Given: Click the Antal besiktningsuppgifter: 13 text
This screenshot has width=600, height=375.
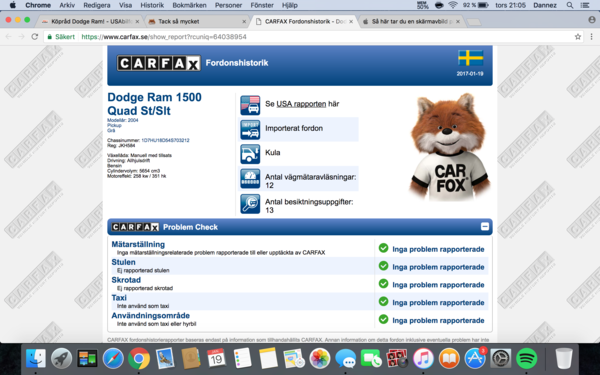Looking at the screenshot, I should [x=309, y=206].
